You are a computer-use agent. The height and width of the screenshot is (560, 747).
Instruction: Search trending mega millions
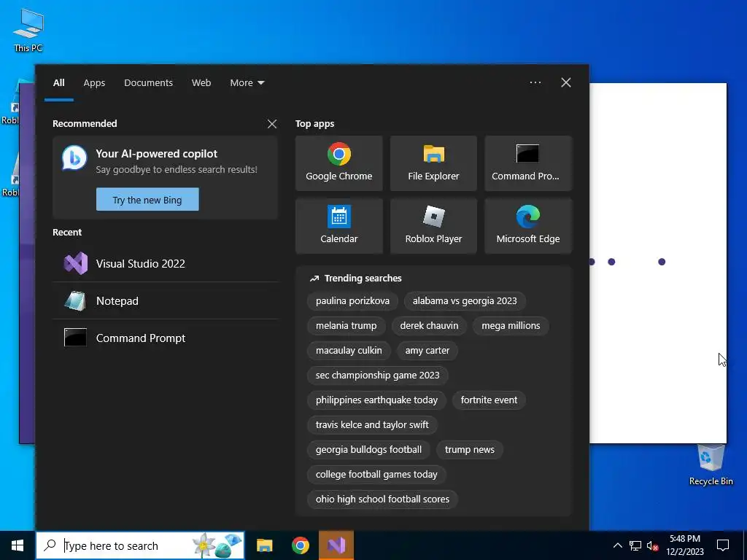(x=511, y=326)
